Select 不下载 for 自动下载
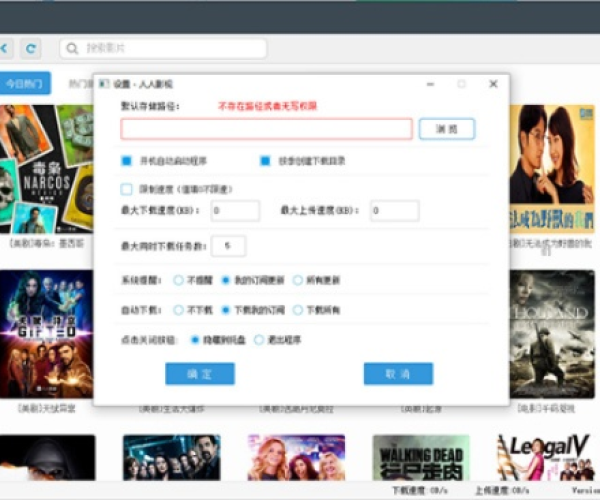Screen dimensions: 600x500 [x=178, y=310]
